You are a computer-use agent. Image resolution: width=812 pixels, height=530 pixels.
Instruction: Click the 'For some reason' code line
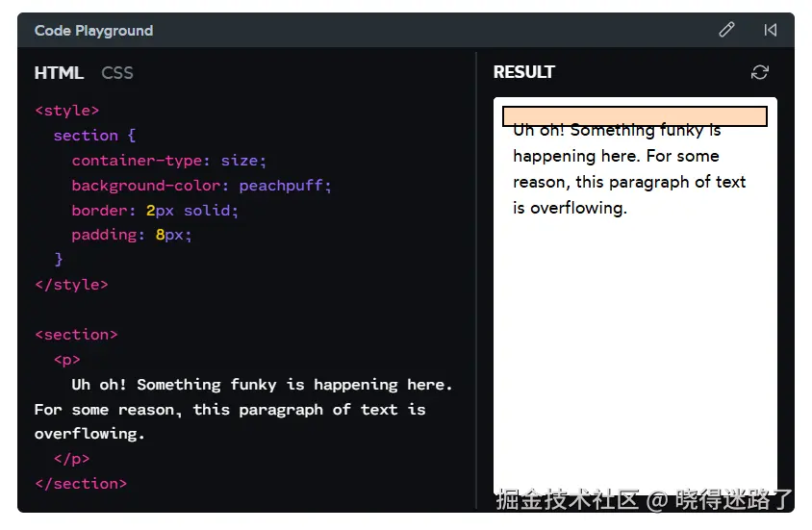click(230, 410)
